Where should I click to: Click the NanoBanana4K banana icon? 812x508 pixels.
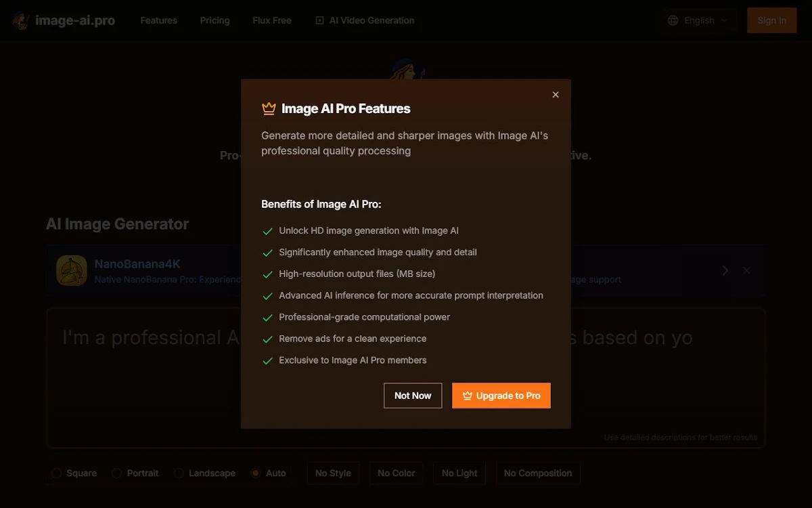[x=72, y=270]
